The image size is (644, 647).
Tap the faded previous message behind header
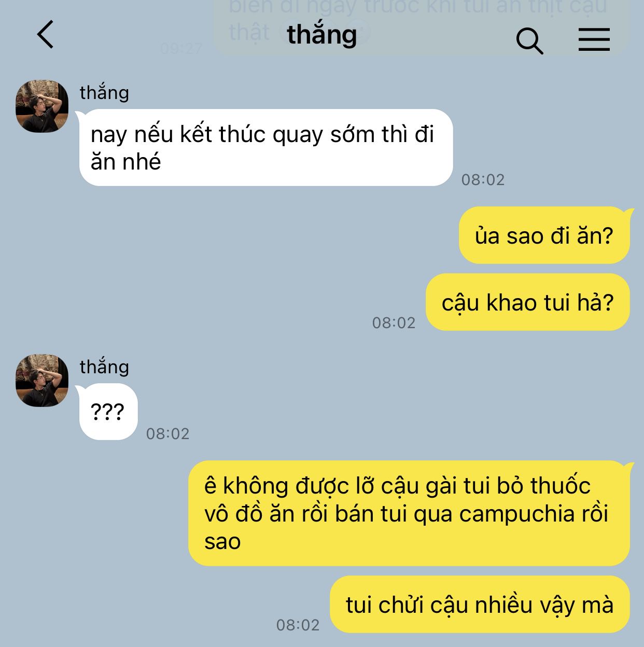tap(421, 26)
